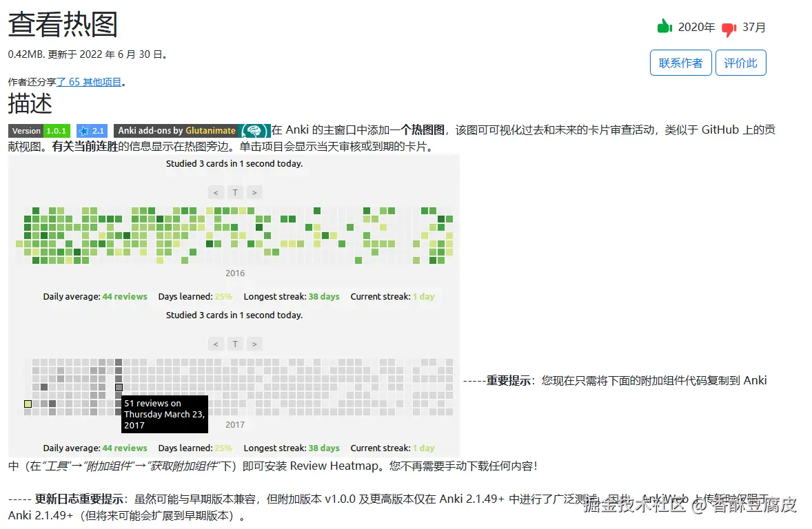
Task: Click 'Studied 3 cards' text above 2016 heatmap
Action: [x=234, y=163]
